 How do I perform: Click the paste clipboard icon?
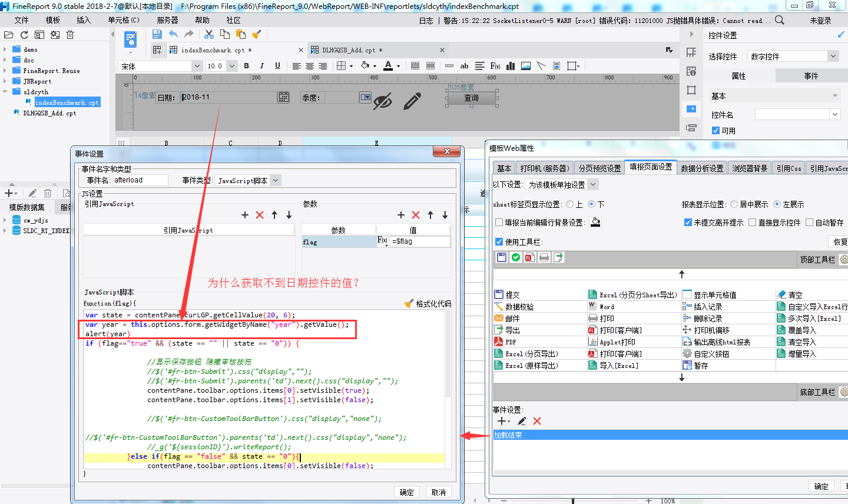(240, 34)
